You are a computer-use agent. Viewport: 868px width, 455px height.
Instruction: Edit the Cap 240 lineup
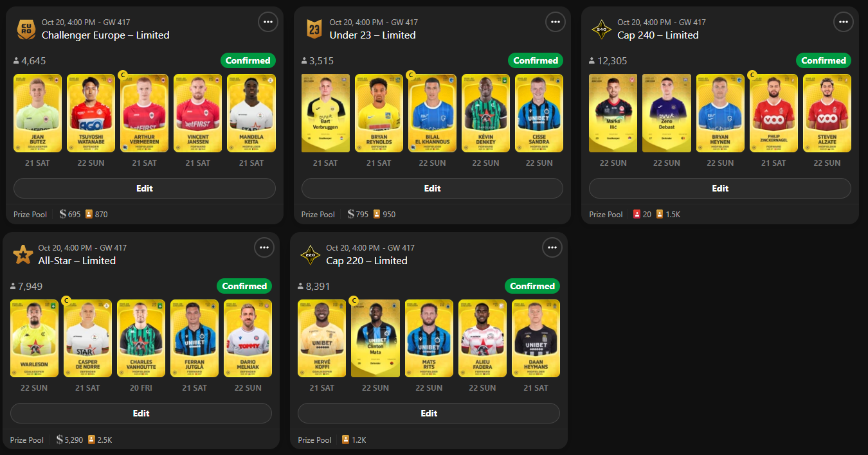coord(720,188)
